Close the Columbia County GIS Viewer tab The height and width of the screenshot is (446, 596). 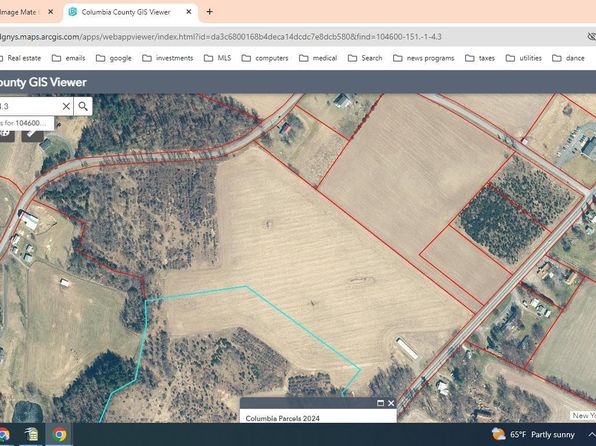pos(189,12)
